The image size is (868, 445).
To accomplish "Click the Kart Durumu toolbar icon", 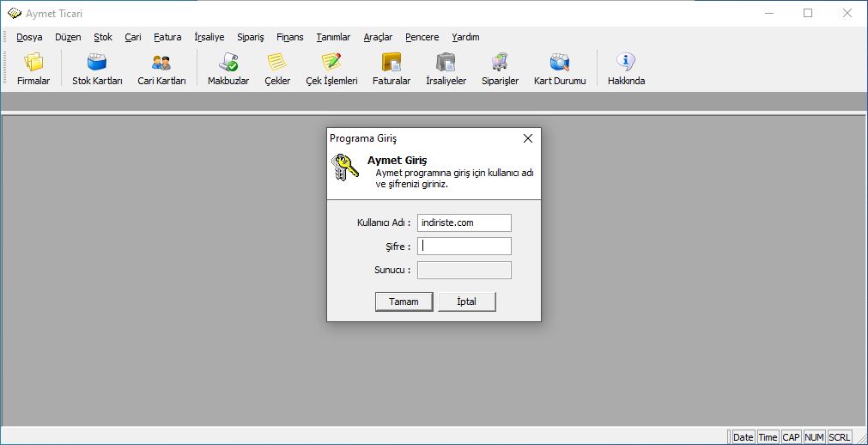I will coord(560,69).
